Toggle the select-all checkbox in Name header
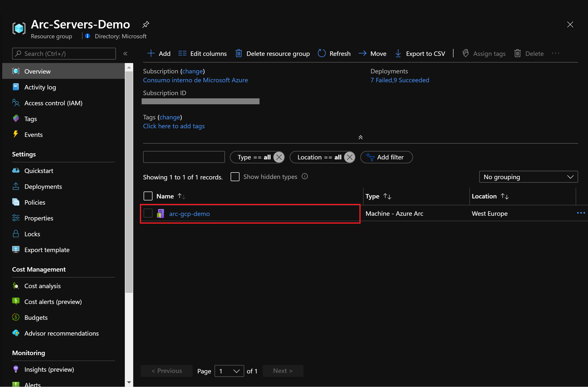Image resolution: width=588 pixels, height=387 pixels. 148,196
